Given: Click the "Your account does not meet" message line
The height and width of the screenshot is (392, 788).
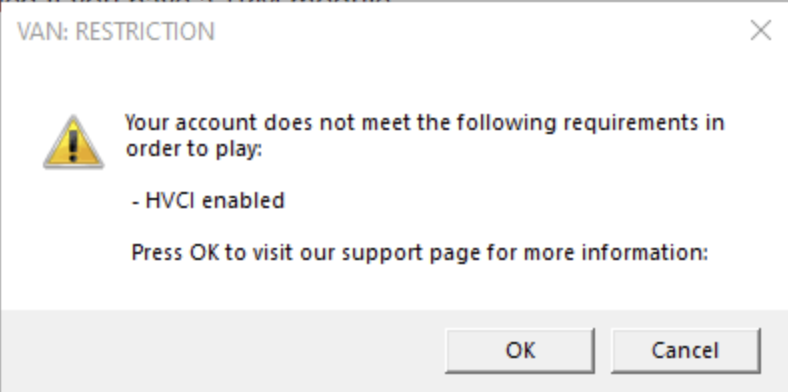Looking at the screenshot, I should pos(425,123).
